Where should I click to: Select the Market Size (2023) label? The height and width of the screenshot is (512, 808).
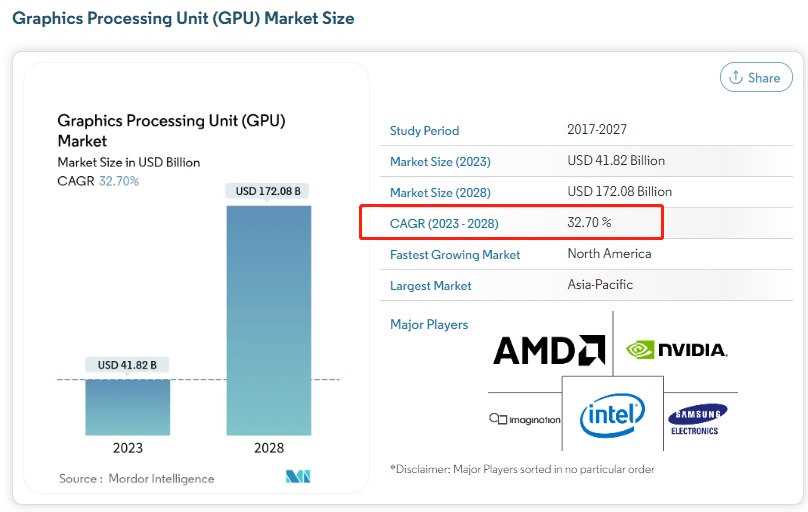click(440, 161)
